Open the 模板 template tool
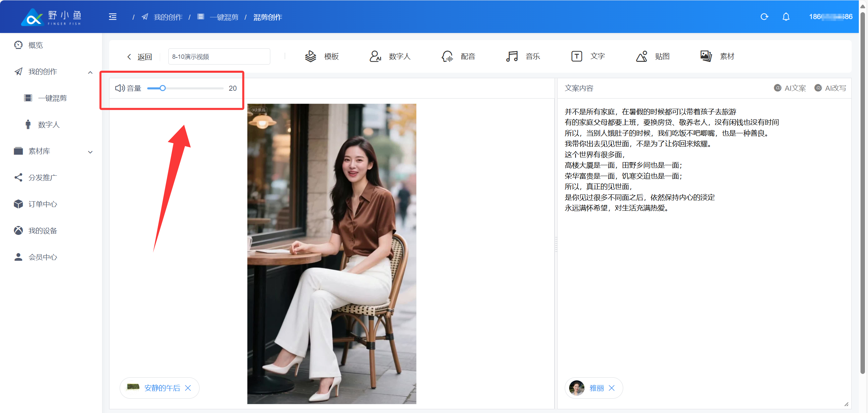The image size is (868, 413). click(x=322, y=56)
